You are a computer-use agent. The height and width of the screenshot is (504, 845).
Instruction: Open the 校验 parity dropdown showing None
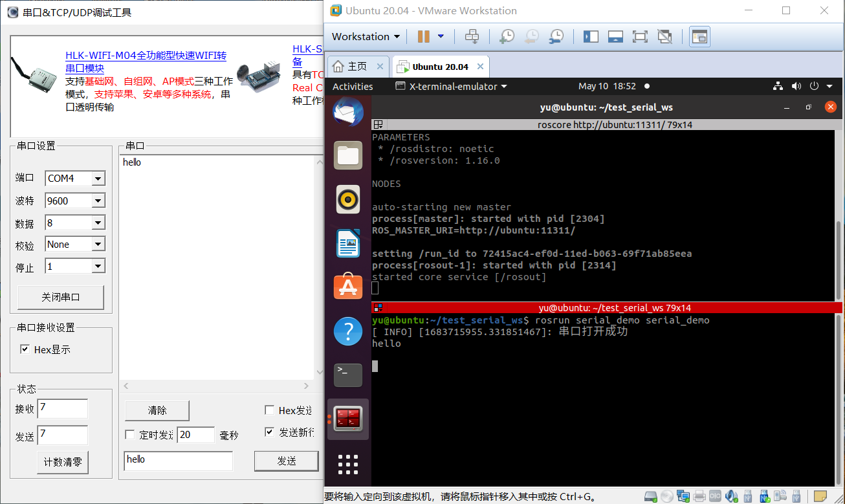(x=98, y=245)
